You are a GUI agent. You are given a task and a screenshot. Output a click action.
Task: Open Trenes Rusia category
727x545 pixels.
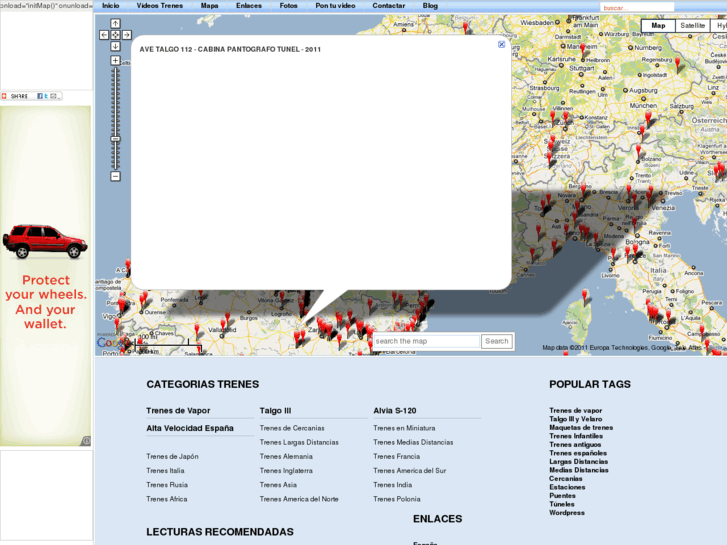point(167,485)
